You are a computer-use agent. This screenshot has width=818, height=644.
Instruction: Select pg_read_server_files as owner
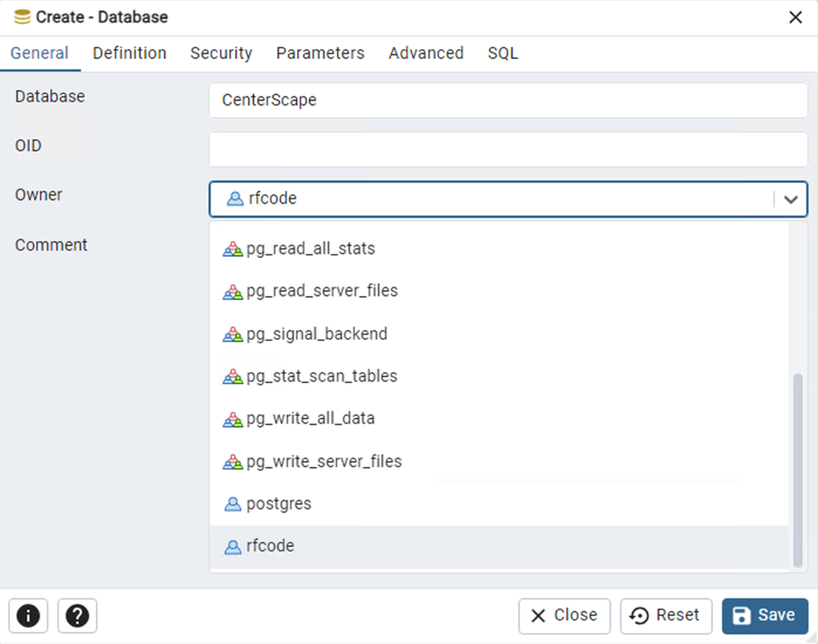[322, 291]
